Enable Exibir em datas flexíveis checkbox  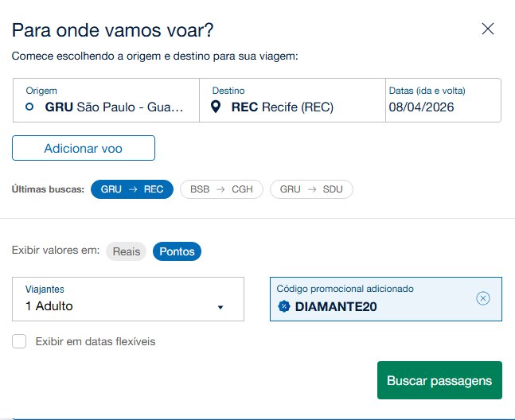point(19,341)
